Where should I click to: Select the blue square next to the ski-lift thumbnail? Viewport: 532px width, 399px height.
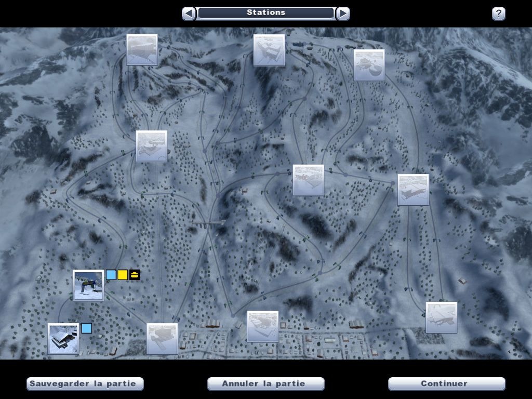pos(111,275)
